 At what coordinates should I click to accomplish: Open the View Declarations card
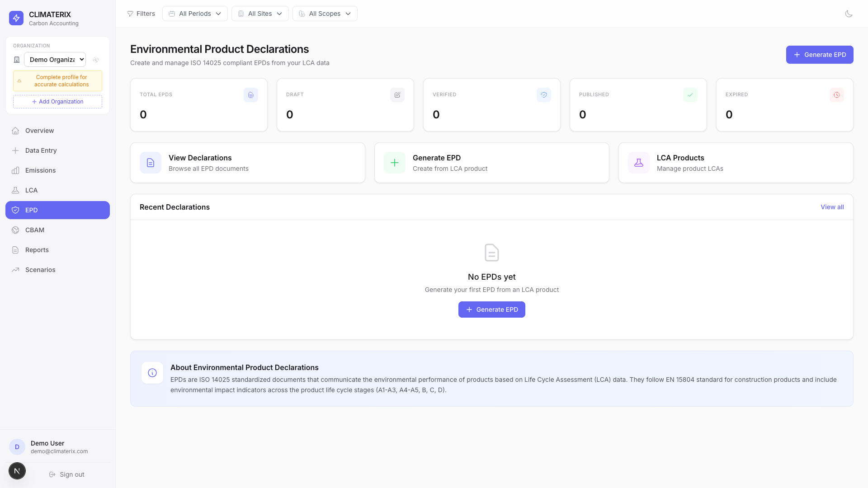[247, 163]
